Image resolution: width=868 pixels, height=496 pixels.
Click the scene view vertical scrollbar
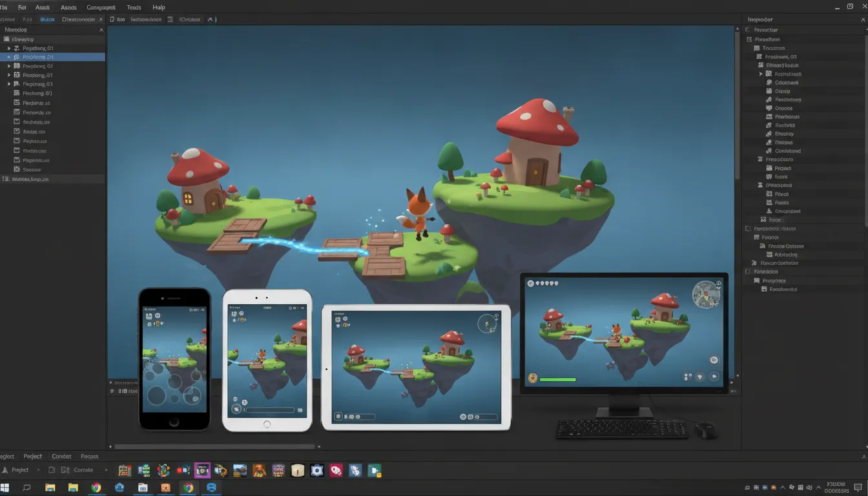coord(737,107)
